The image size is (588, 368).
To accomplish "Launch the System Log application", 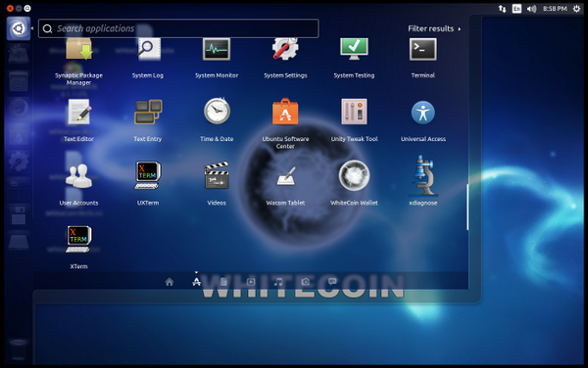I will (149, 49).
